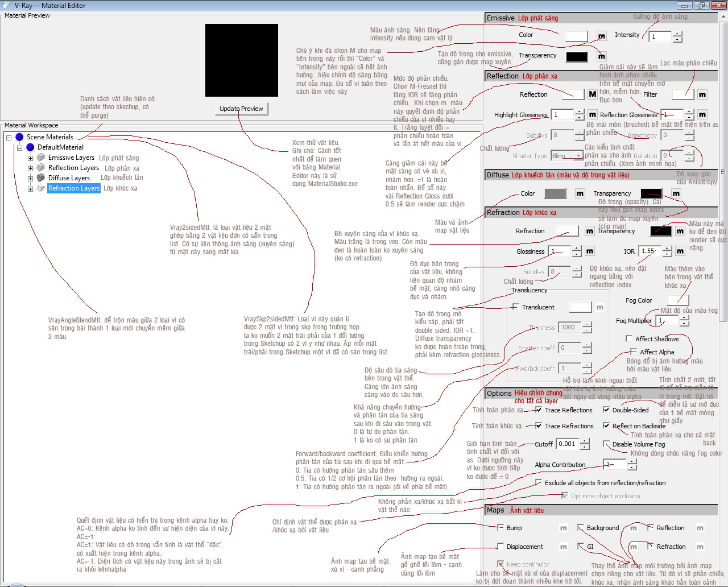728x587 pixels.
Task: Click the Reflection Glossiness map button
Action: click(x=702, y=114)
